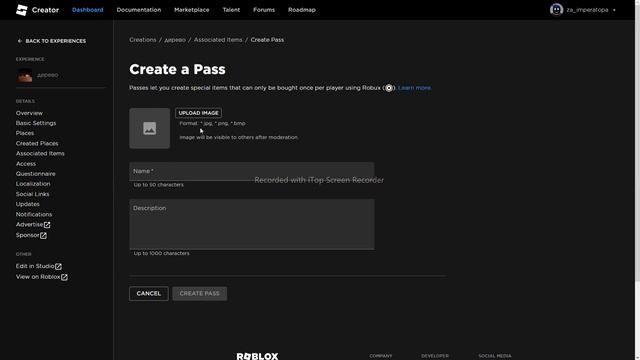The image size is (640, 360).
Task: Focus the Name input field
Action: click(251, 171)
